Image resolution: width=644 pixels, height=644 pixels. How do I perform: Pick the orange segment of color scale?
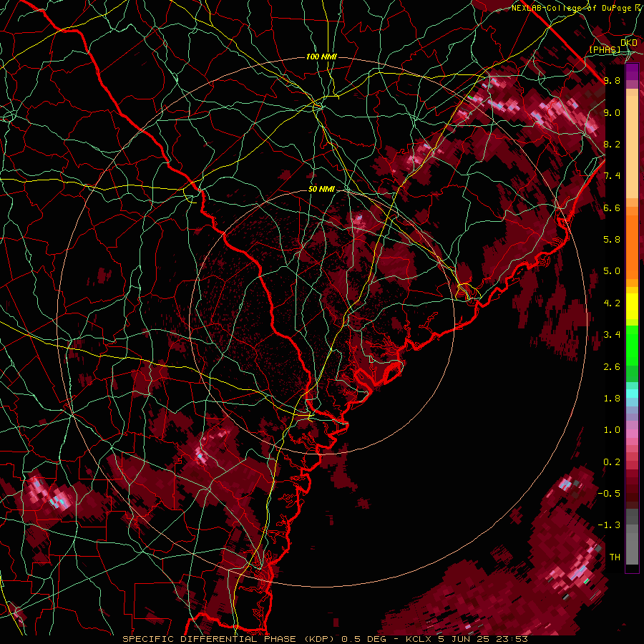pos(632,247)
